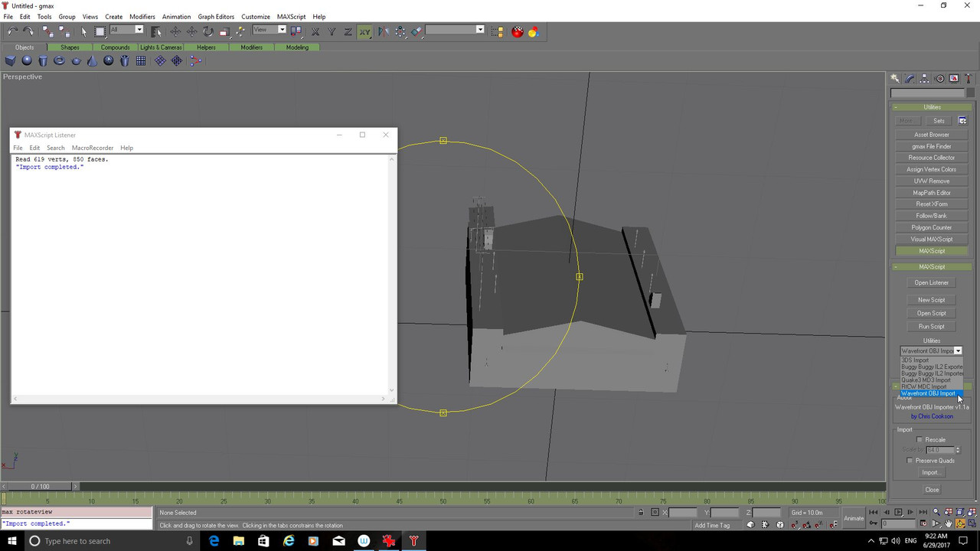Click the X coordinate input field
Screen dimensions: 980x551
[683, 513]
